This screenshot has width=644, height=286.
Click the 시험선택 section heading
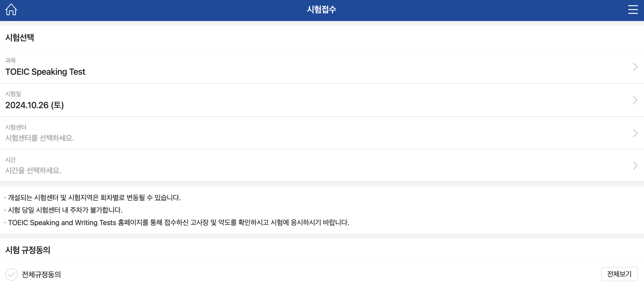click(20, 37)
